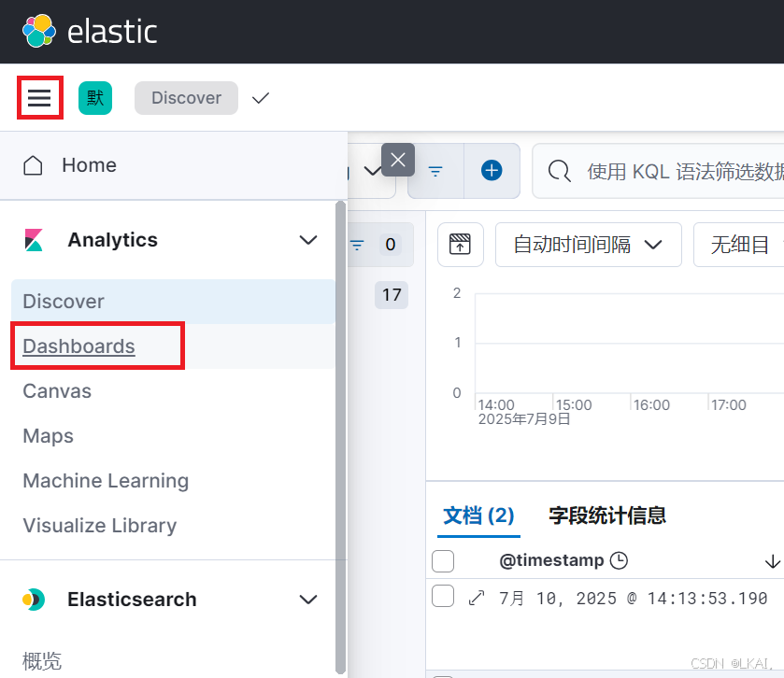Click the Elastic logo in the header
This screenshot has height=678, width=784.
click(90, 32)
